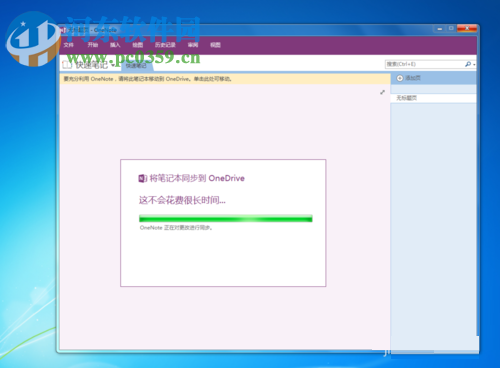The width and height of the screenshot is (500, 368).
Task: Click the green sync progress bar
Action: click(226, 219)
